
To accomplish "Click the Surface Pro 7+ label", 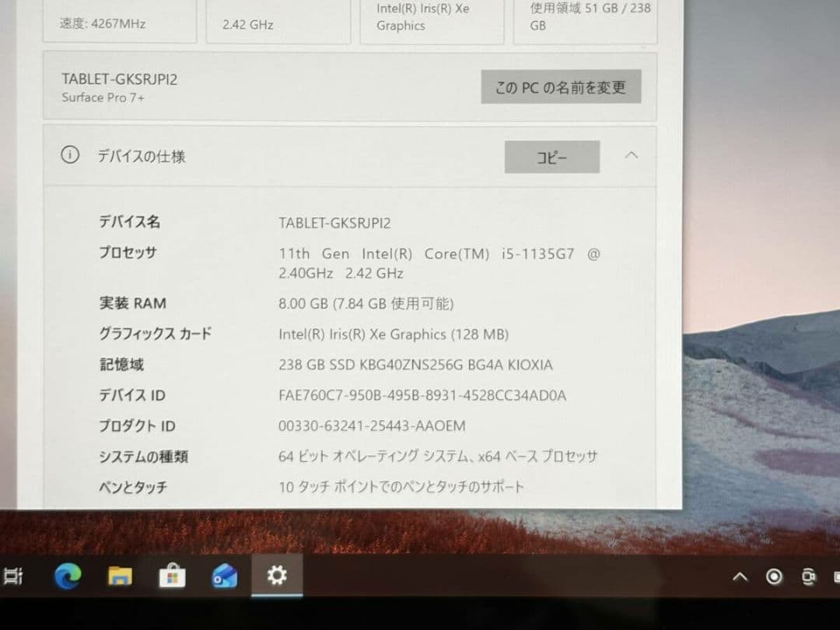I will pos(103,98).
